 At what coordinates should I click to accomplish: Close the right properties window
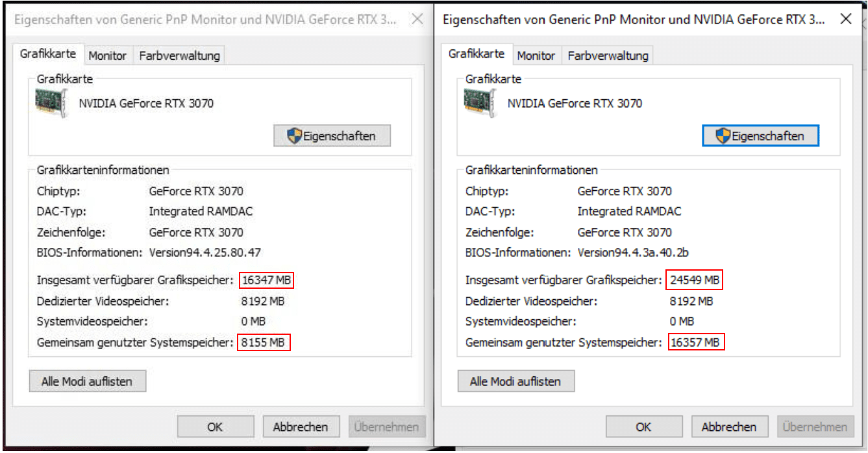coord(846,19)
